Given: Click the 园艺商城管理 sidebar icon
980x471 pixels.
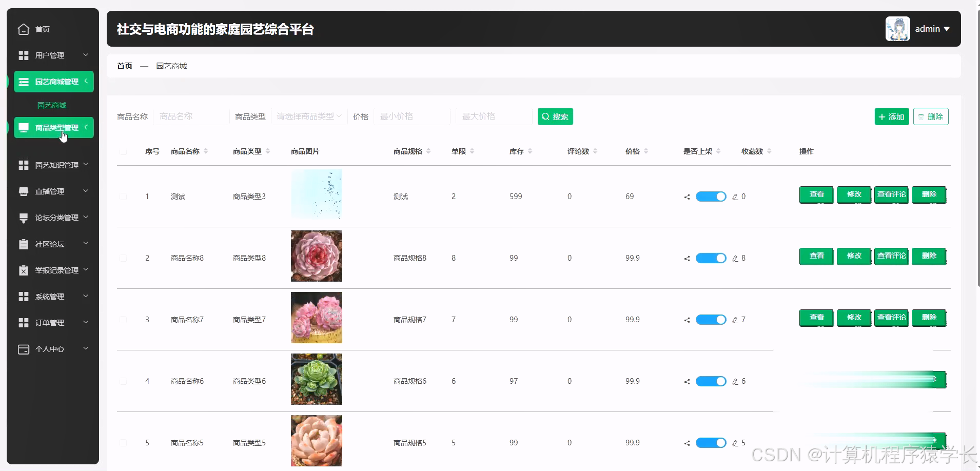Looking at the screenshot, I should click(x=24, y=82).
